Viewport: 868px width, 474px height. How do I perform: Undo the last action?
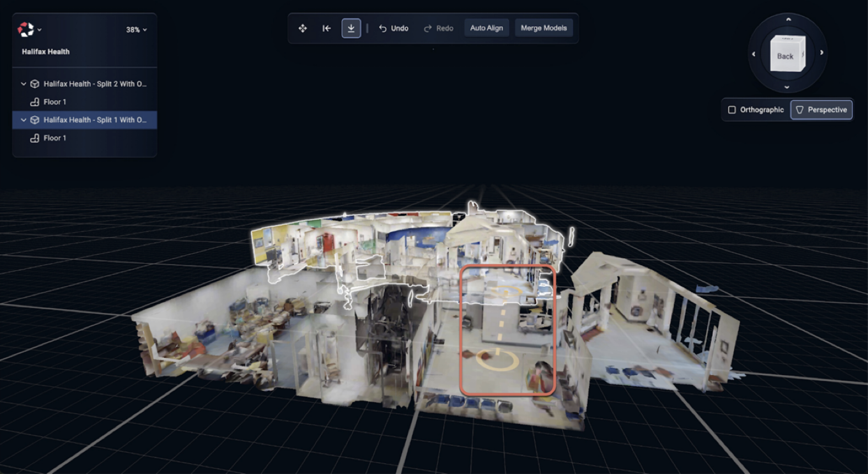[x=394, y=28]
